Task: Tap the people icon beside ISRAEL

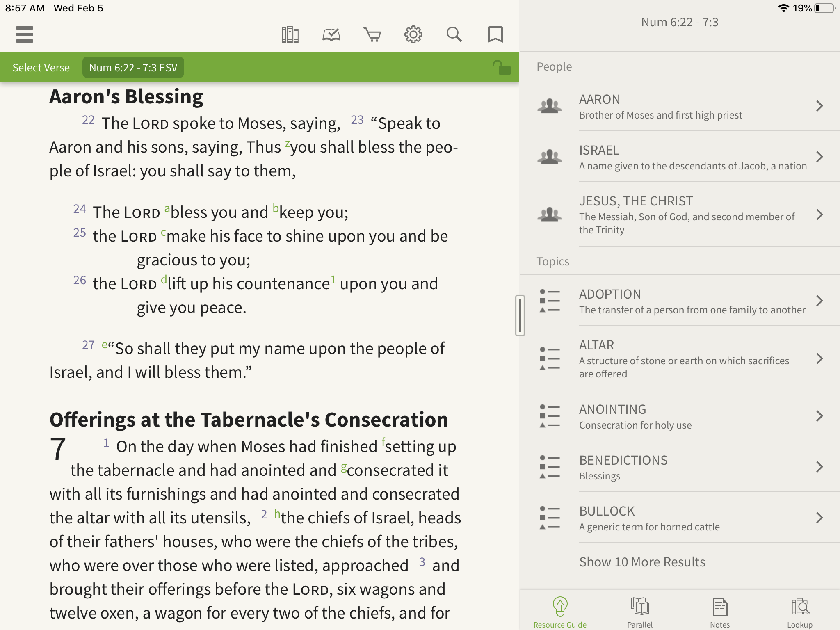Action: 550,157
